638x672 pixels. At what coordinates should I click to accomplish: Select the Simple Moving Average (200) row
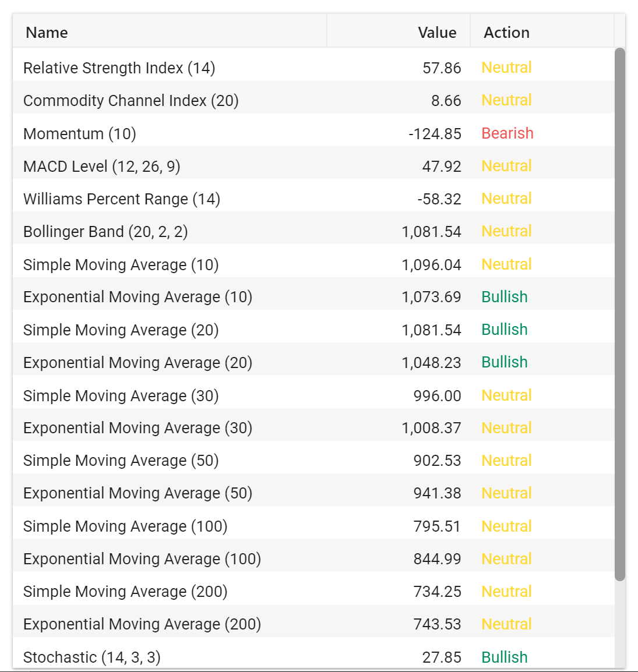[x=313, y=592]
